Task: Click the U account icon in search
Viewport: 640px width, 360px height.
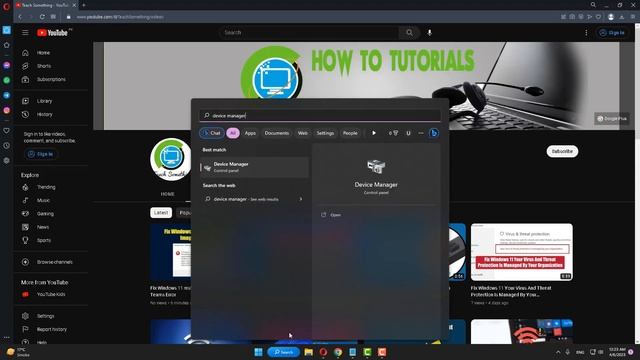Action: point(408,133)
